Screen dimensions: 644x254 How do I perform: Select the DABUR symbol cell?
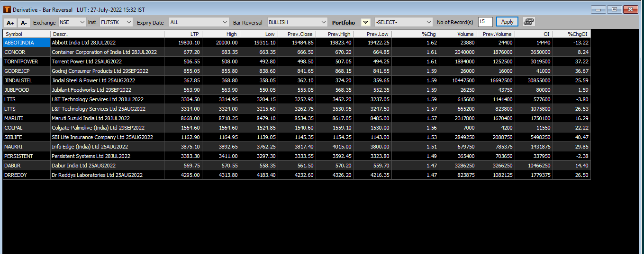(x=27, y=166)
